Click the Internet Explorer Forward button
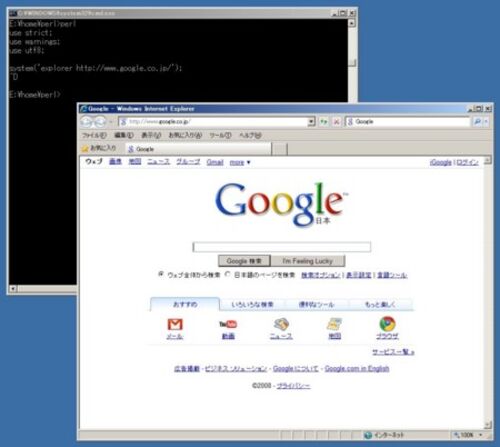Viewport: 500px width, 447px height. pos(99,122)
